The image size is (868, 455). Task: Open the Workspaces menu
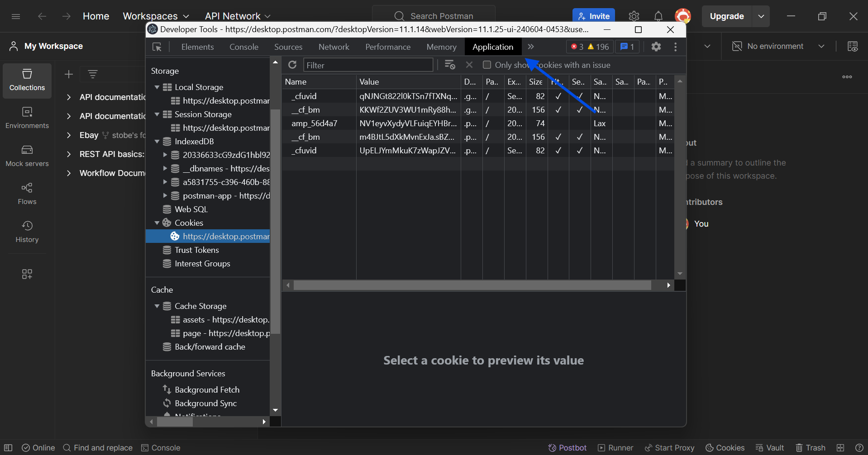(156, 16)
